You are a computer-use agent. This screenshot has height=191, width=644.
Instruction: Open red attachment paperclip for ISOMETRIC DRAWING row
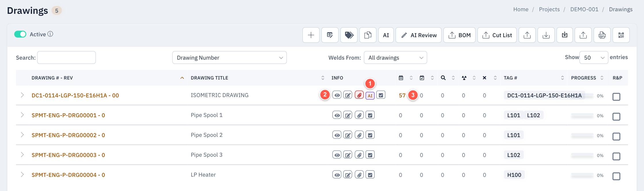point(359,95)
